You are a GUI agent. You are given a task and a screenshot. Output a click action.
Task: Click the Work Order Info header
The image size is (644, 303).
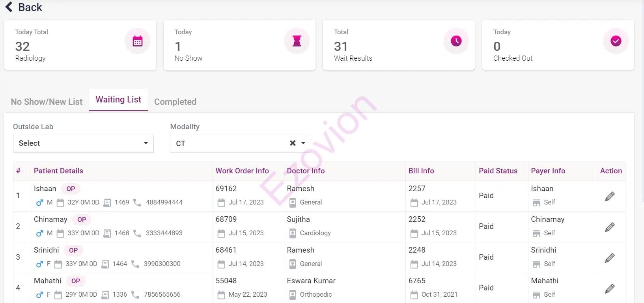242,171
